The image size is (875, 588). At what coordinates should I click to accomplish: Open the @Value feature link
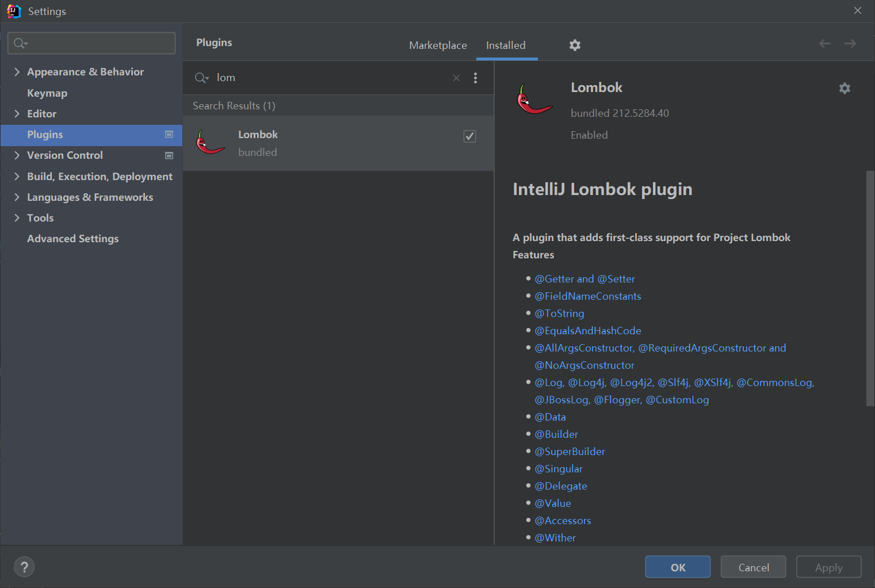click(x=553, y=503)
